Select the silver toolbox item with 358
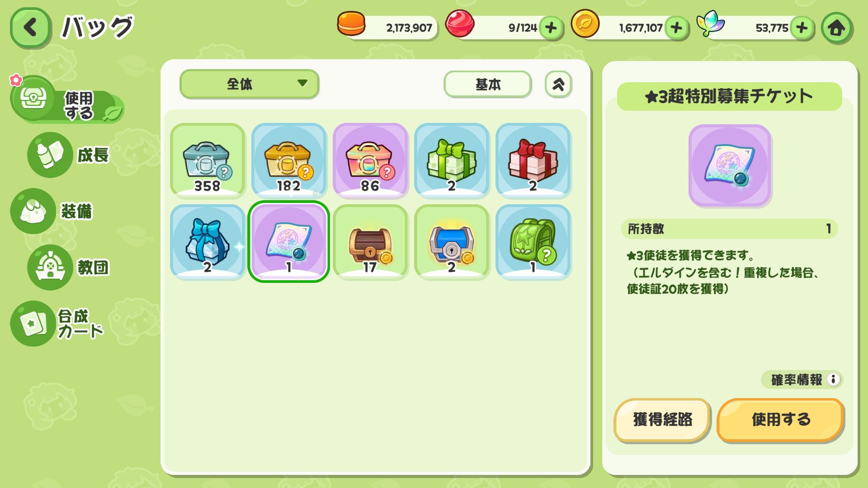This screenshot has width=868, height=488. click(x=208, y=160)
